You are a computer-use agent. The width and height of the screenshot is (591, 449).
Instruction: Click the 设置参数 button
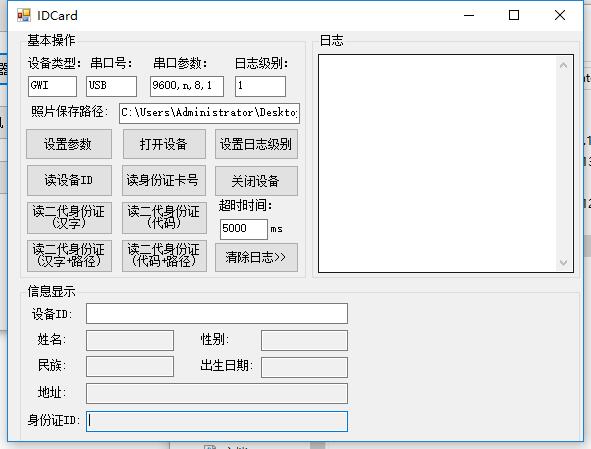point(69,144)
